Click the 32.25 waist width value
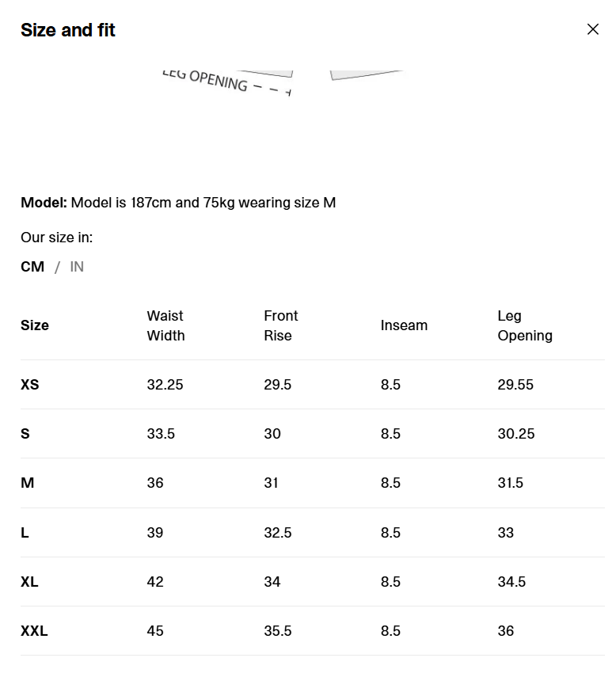This screenshot has width=616, height=673. click(x=165, y=385)
